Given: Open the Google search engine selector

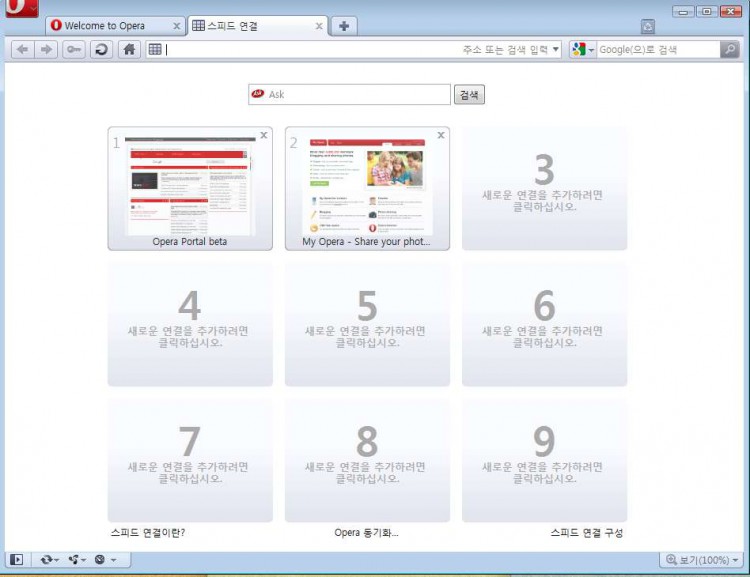Looking at the screenshot, I should (583, 49).
